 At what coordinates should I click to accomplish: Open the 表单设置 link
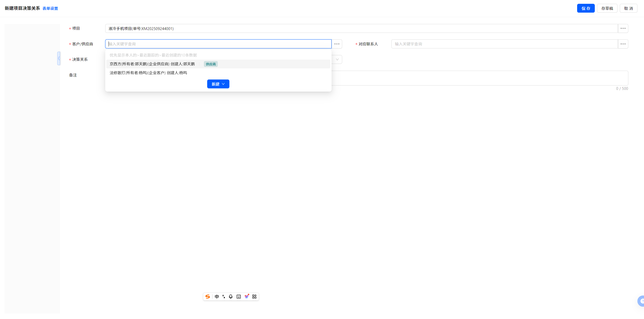pos(50,9)
